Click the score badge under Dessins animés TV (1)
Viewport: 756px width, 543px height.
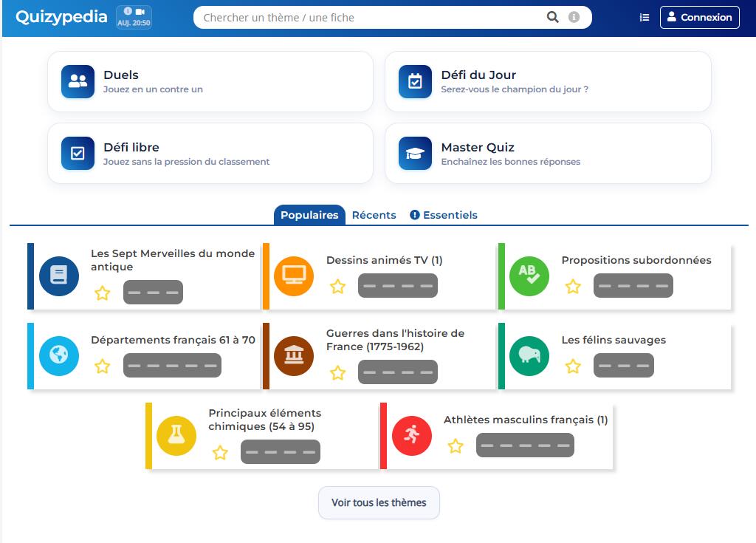398,286
